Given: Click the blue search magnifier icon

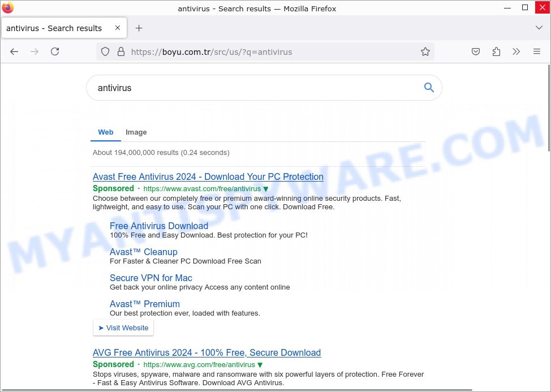Looking at the screenshot, I should [429, 88].
